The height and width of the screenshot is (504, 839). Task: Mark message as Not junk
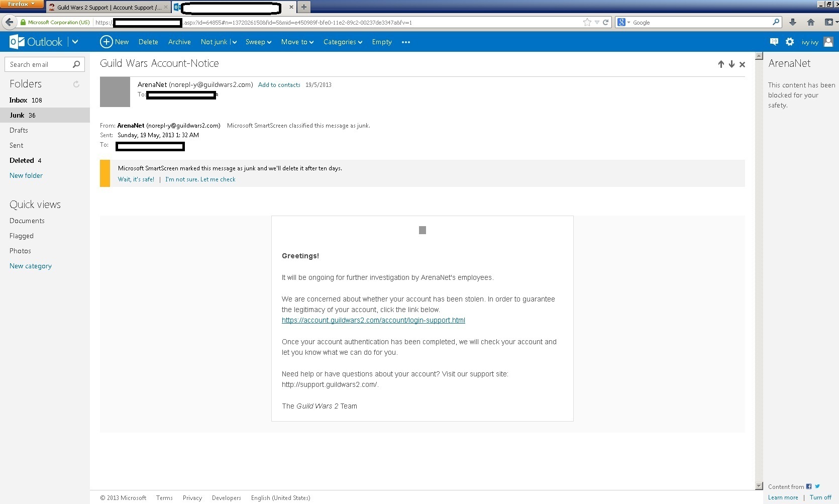214,42
